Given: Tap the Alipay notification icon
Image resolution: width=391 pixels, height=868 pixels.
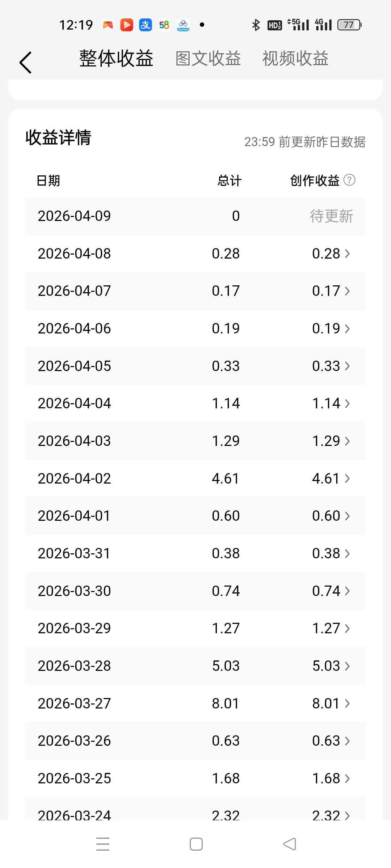Looking at the screenshot, I should [x=146, y=25].
